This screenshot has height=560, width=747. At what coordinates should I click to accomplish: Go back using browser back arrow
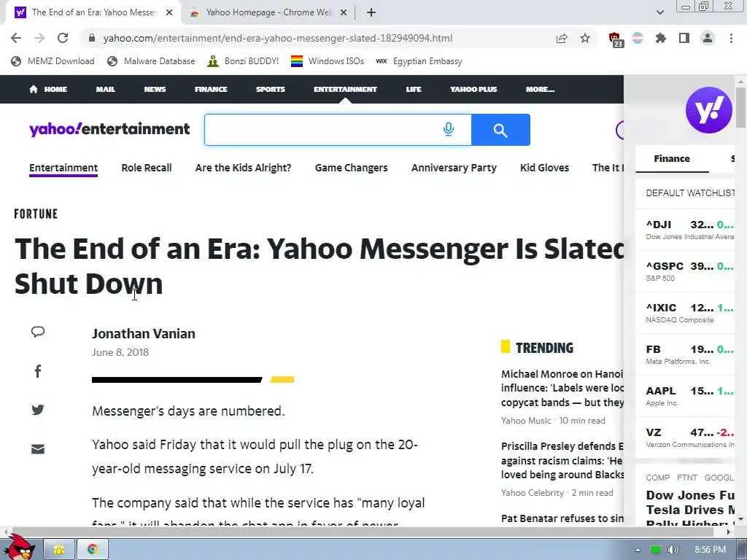point(16,38)
